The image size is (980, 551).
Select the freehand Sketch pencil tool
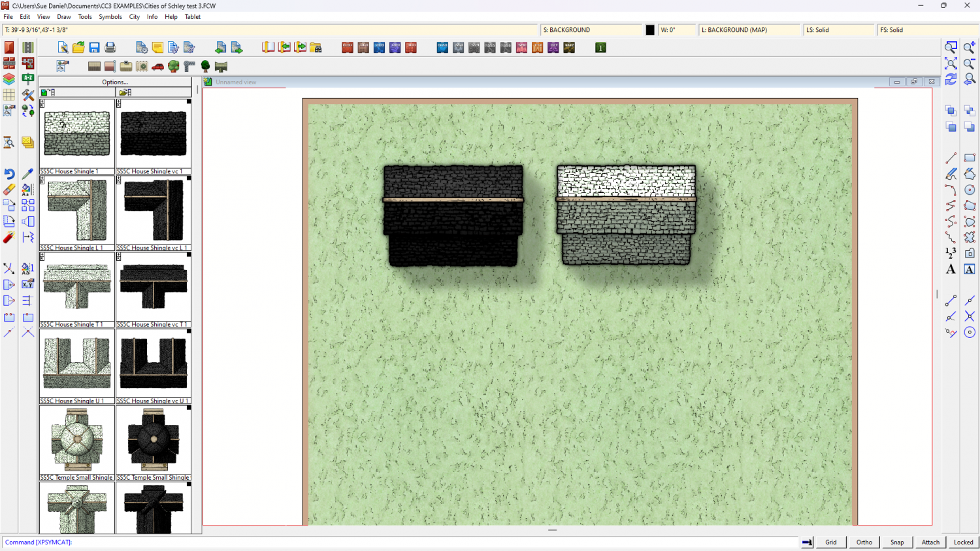pos(951,174)
